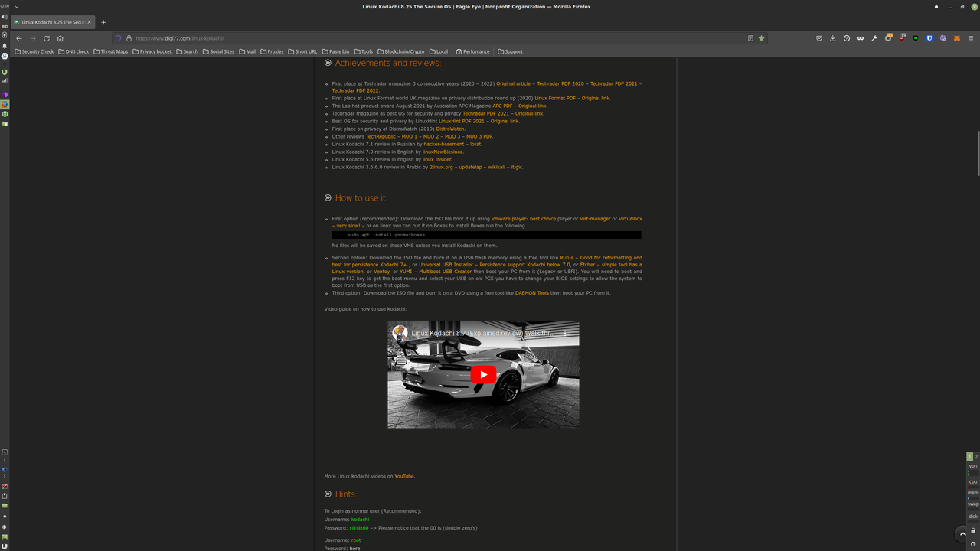
Task: Open a new tab with the plus button
Action: coord(103,22)
